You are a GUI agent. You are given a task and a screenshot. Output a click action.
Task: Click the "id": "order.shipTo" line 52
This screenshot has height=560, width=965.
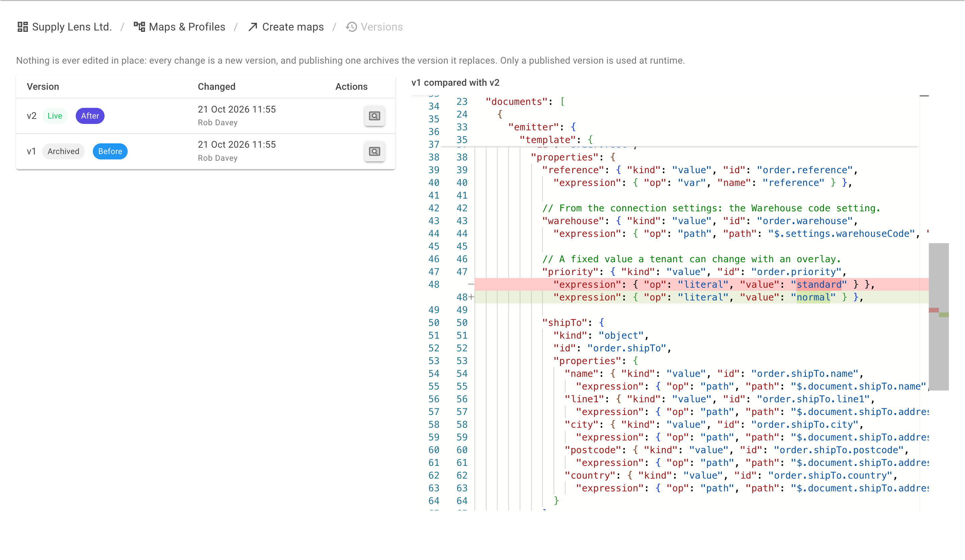tap(612, 348)
